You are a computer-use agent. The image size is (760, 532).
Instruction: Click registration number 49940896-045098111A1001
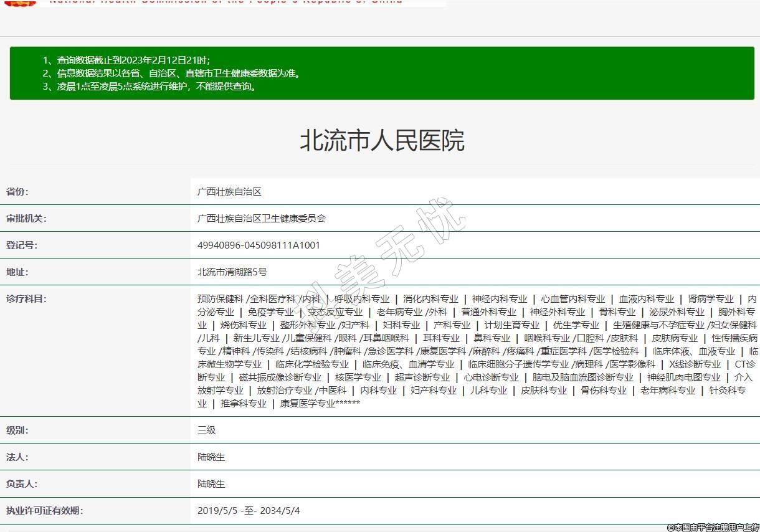[259, 245]
